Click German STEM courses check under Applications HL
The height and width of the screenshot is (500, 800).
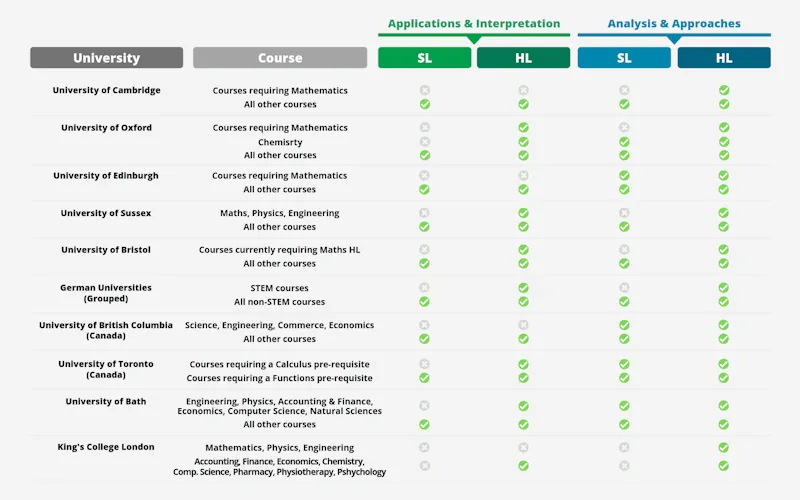point(523,288)
